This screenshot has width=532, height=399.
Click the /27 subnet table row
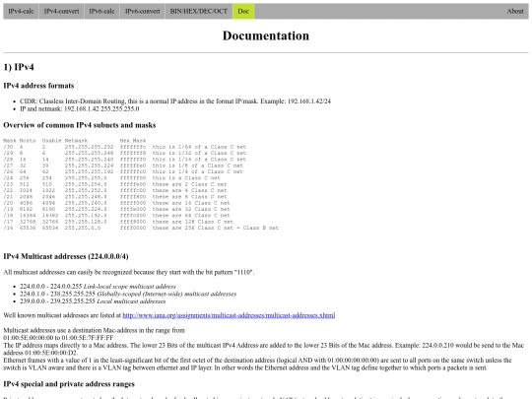coord(123,166)
